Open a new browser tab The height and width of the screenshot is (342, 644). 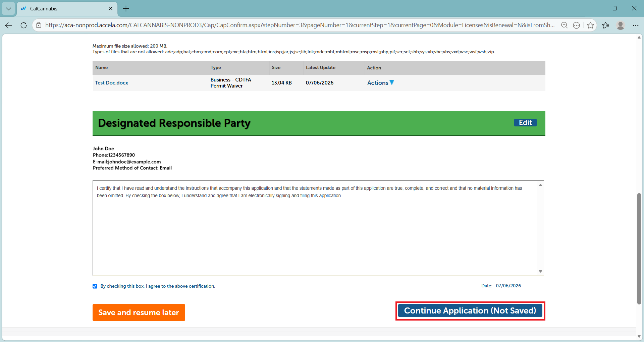pyautogui.click(x=126, y=9)
